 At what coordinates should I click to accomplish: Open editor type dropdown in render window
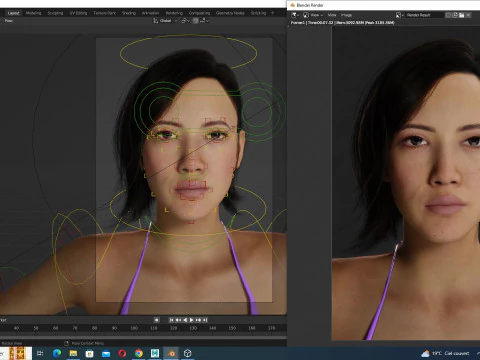295,15
